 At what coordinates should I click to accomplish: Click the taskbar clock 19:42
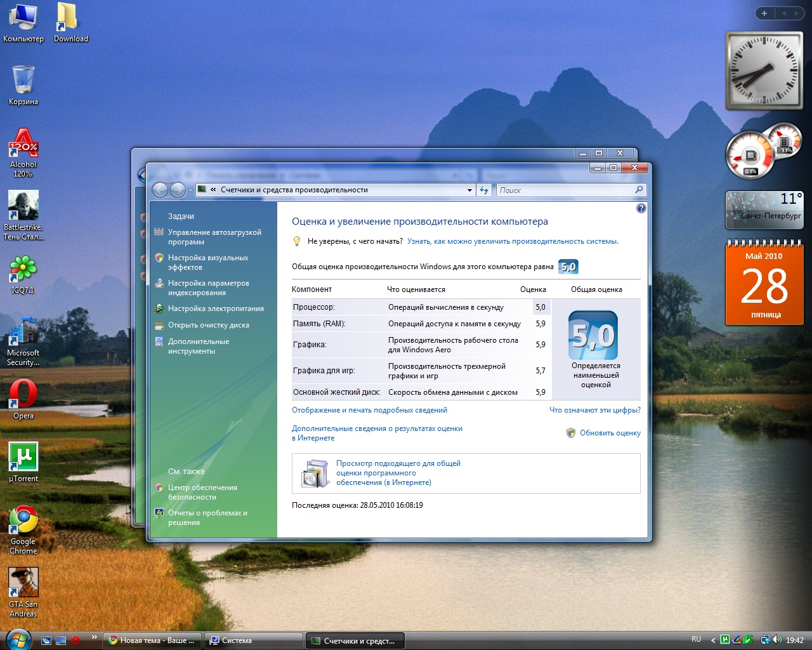pos(795,640)
